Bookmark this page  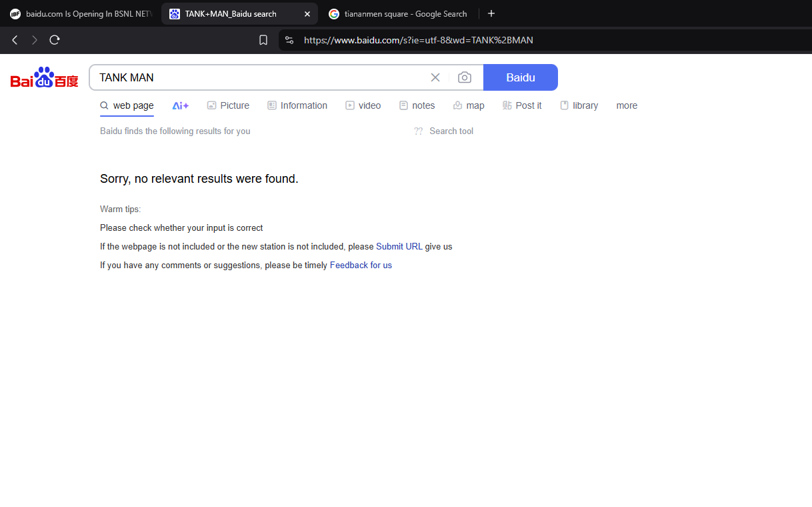point(263,40)
